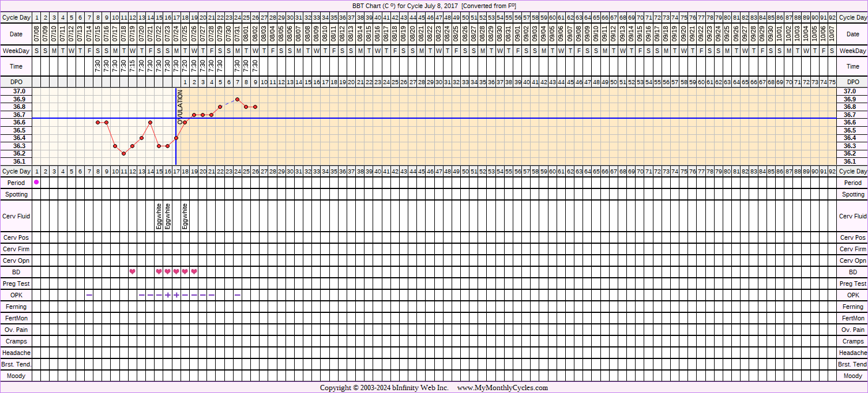The image size is (868, 393).
Task: Click the BBT Chart title at top
Action: (x=434, y=5)
